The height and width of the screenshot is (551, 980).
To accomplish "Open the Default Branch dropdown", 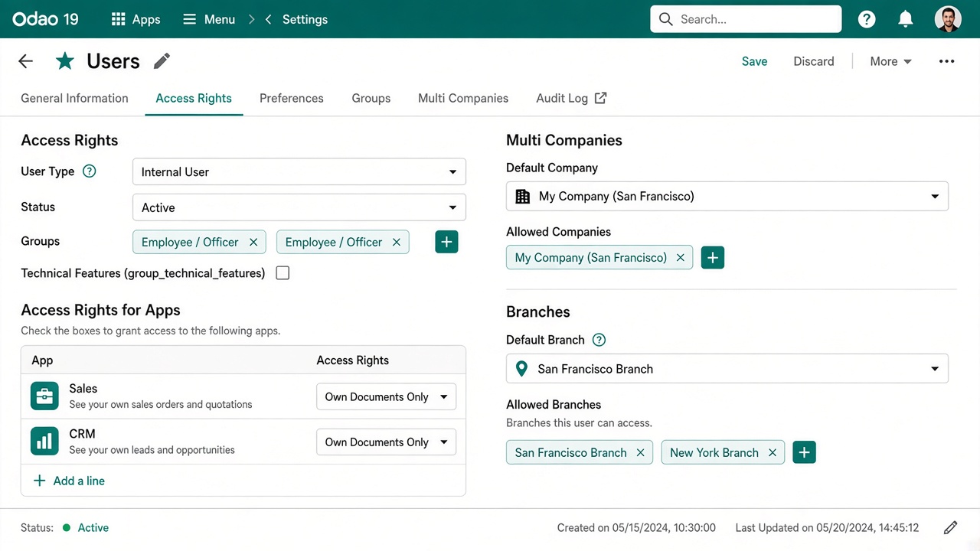I will (x=727, y=369).
